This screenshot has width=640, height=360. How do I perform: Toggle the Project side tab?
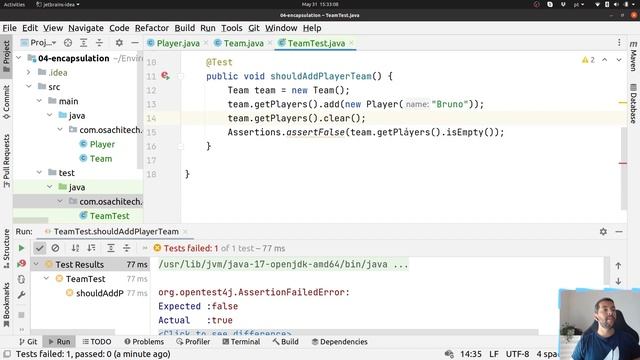[6, 56]
